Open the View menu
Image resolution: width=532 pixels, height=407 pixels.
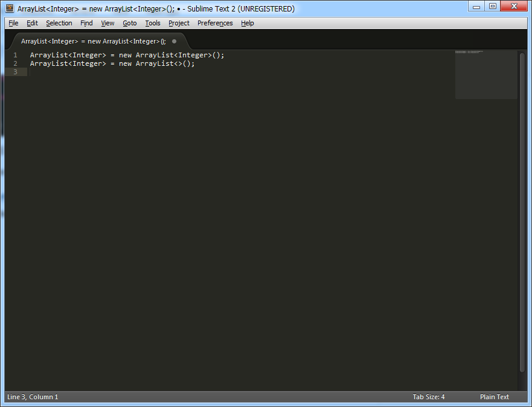107,23
